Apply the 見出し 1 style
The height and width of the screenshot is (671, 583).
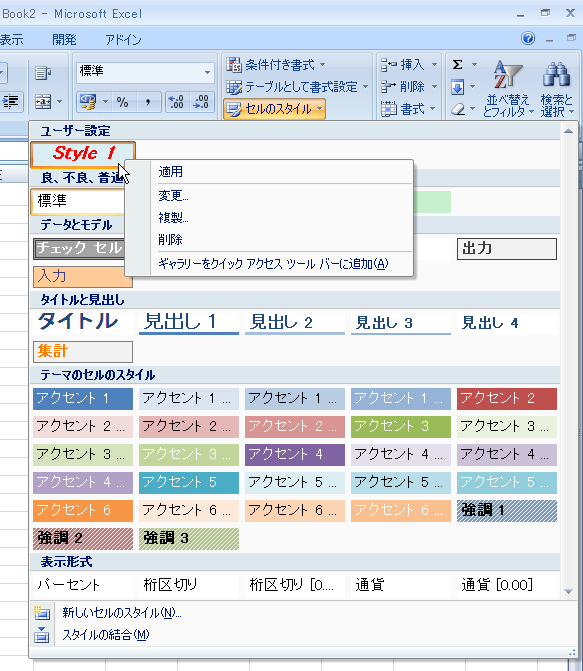click(x=189, y=322)
